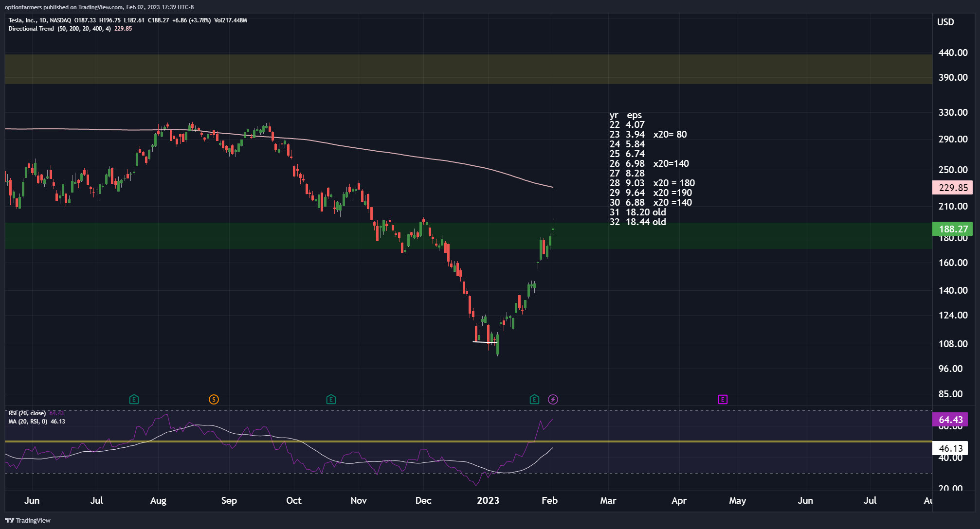Image resolution: width=980 pixels, height=529 pixels.
Task: Click the 2023 label on time axis
Action: click(x=488, y=500)
